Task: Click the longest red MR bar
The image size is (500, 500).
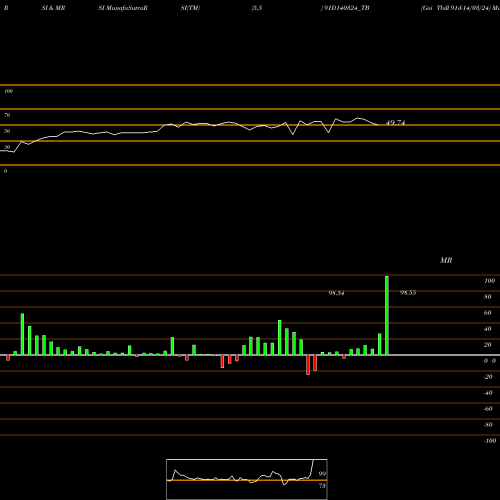Action: [x=308, y=365]
